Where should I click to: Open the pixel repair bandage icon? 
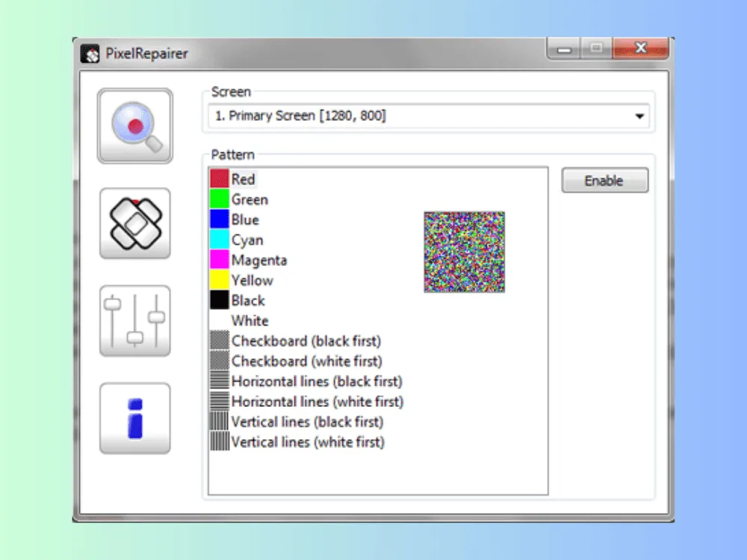pyautogui.click(x=134, y=223)
